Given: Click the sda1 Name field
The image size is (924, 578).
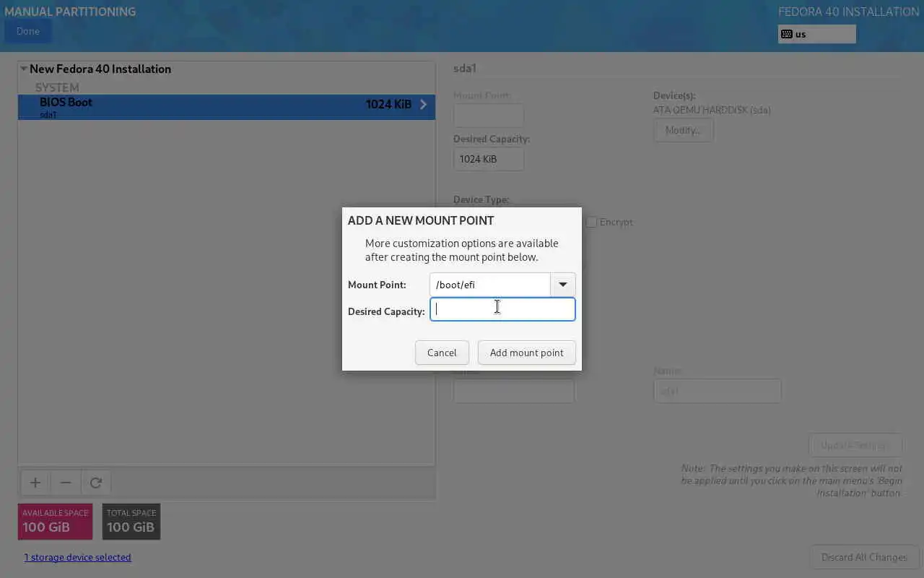Looking at the screenshot, I should [x=717, y=391].
